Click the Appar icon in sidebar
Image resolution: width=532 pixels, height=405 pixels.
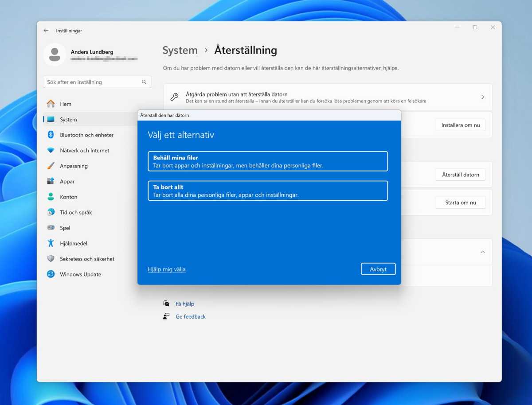click(51, 182)
